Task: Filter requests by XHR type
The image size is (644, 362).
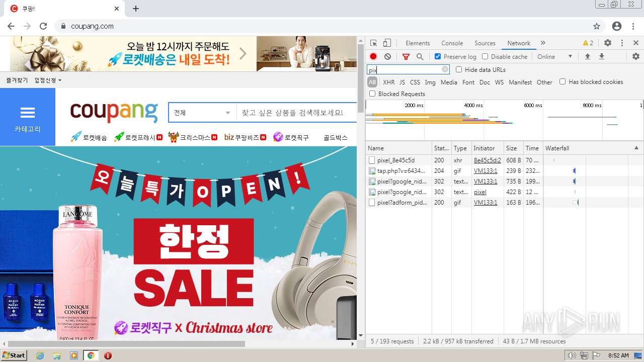Action: tap(389, 82)
